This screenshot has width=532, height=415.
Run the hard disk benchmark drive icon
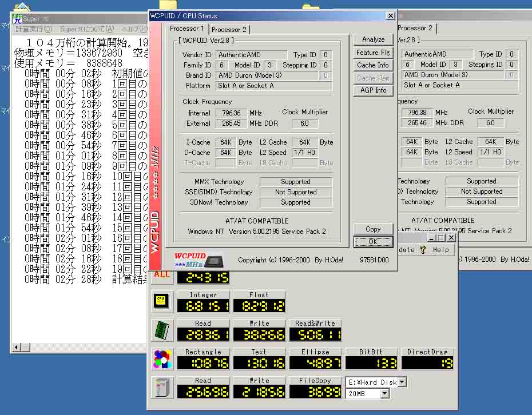pyautogui.click(x=162, y=388)
